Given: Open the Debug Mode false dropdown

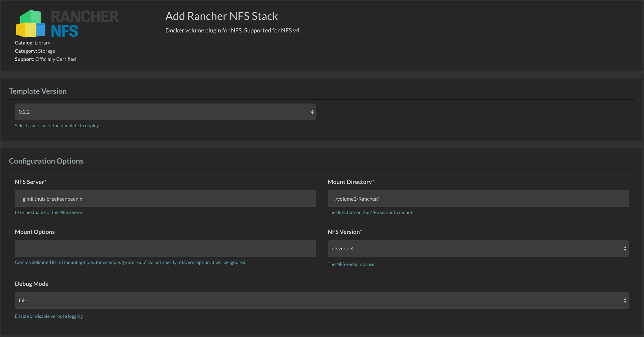Looking at the screenshot, I should [322, 301].
